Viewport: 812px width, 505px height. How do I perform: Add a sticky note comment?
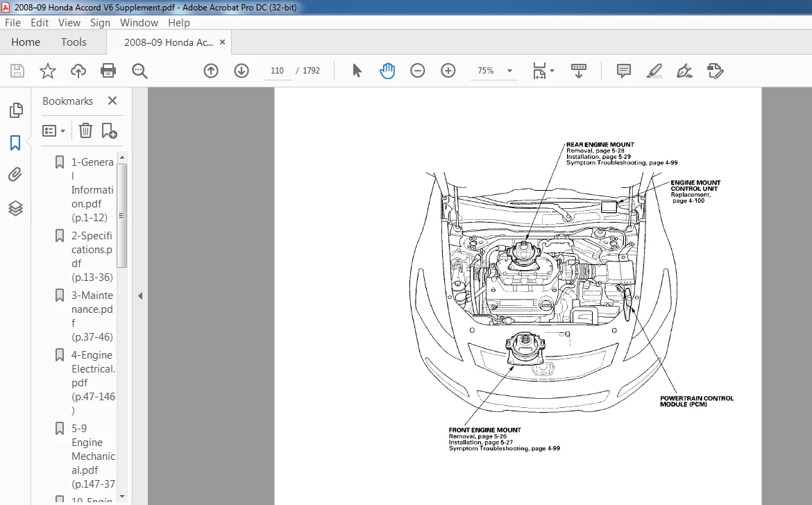point(623,71)
